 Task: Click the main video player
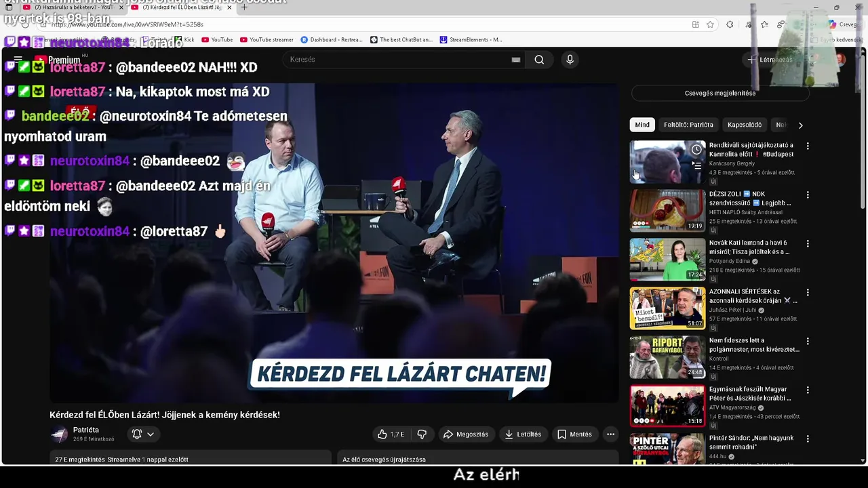pos(334,244)
